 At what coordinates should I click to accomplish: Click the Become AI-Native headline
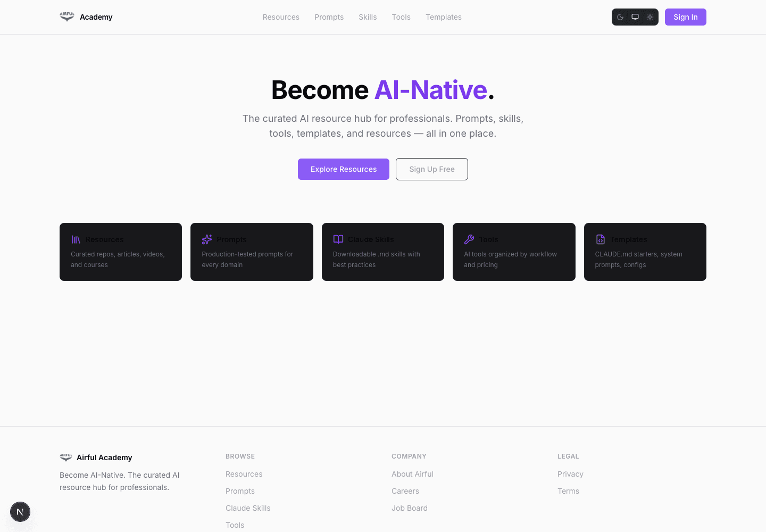383,90
